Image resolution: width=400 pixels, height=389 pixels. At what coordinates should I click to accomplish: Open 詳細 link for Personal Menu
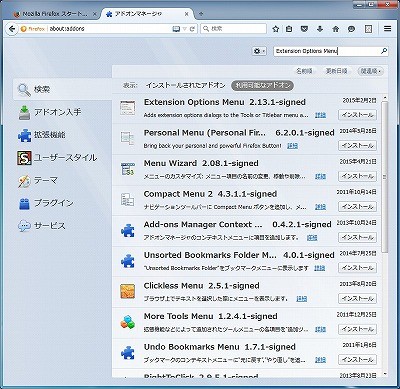point(292,146)
